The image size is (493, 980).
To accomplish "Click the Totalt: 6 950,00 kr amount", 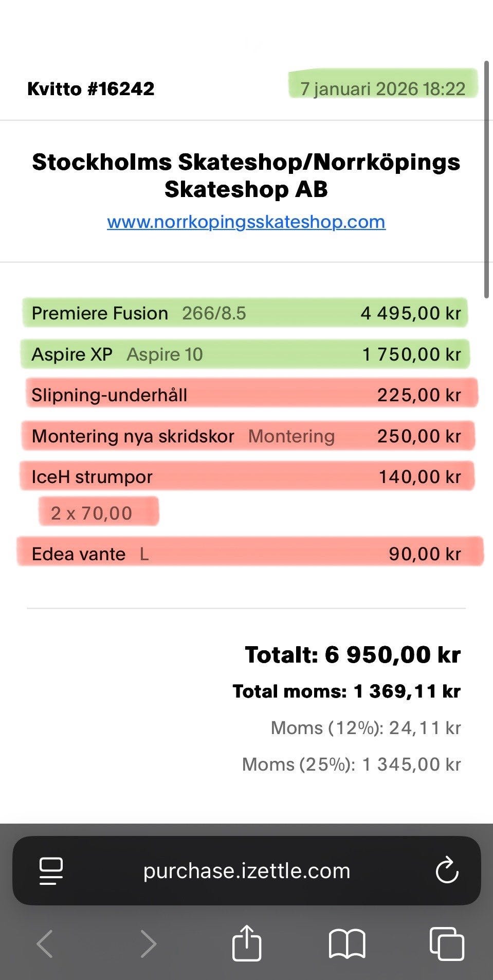I will coord(353,654).
